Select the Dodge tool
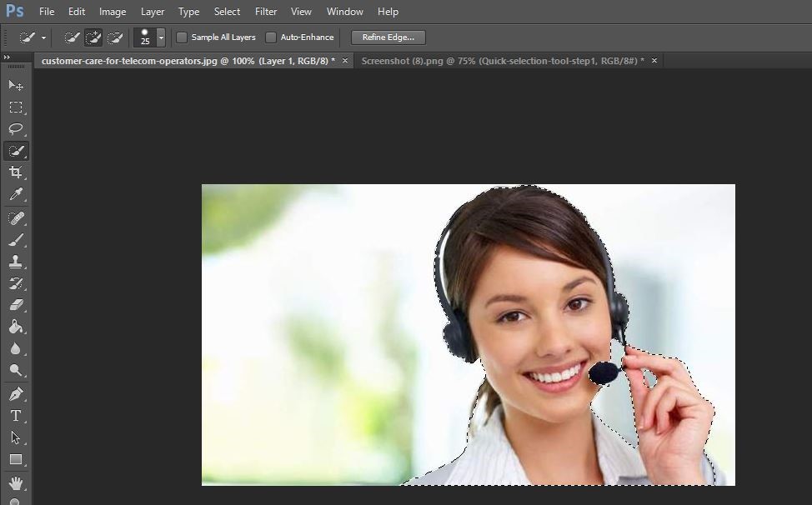812x505 pixels. click(x=16, y=371)
